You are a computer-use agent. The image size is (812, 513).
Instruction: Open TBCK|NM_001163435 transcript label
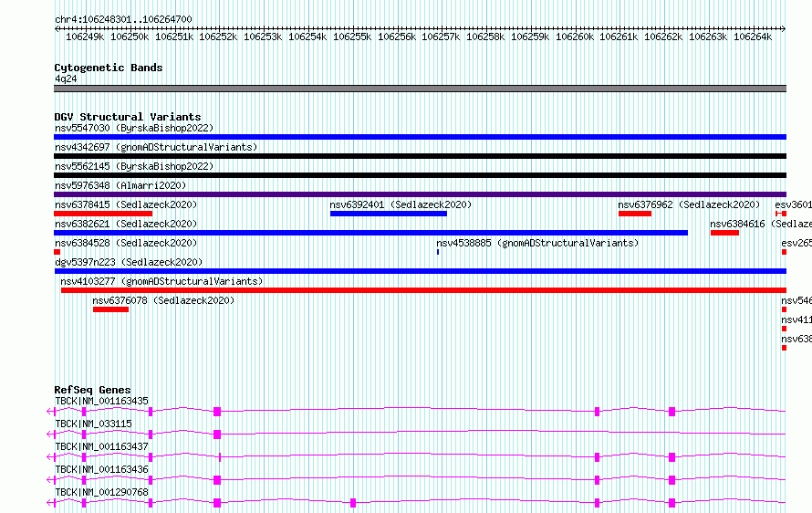point(101,401)
